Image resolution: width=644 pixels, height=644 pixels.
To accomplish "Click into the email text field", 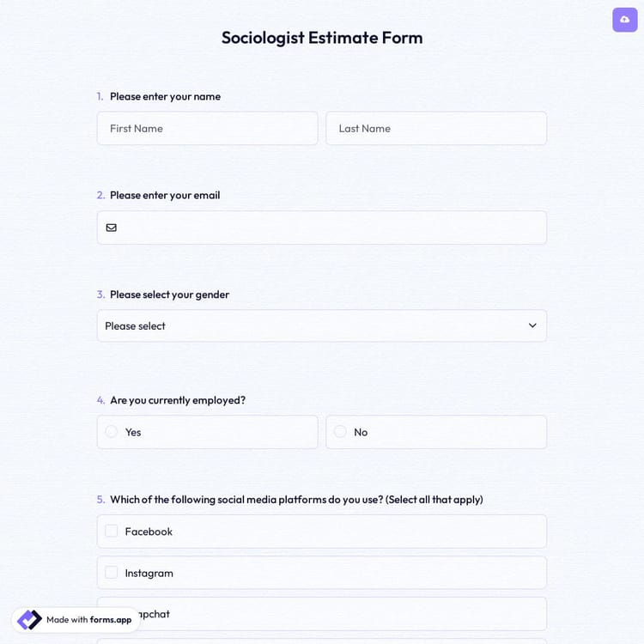I will pyautogui.click(x=331, y=228).
